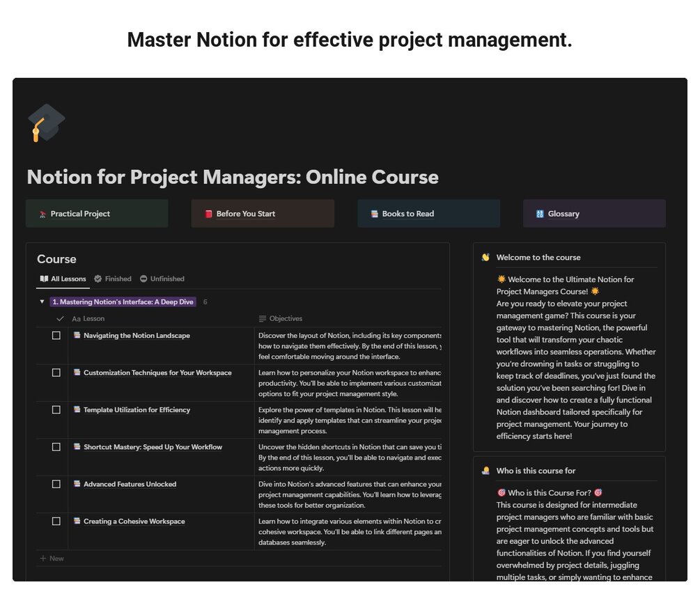Click page icon of Creating a Cohesive Workspace
This screenshot has height=594, width=700.
coord(77,521)
